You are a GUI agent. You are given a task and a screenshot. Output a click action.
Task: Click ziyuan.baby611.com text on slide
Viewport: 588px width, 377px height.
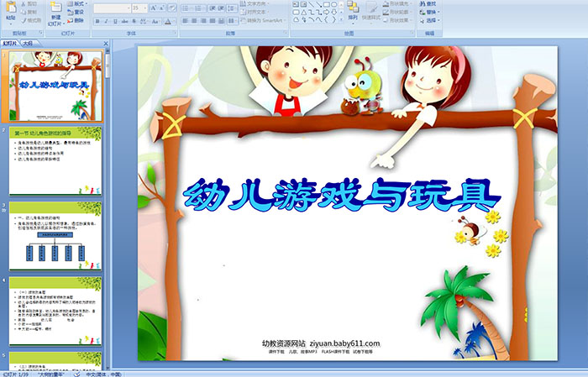(x=344, y=343)
